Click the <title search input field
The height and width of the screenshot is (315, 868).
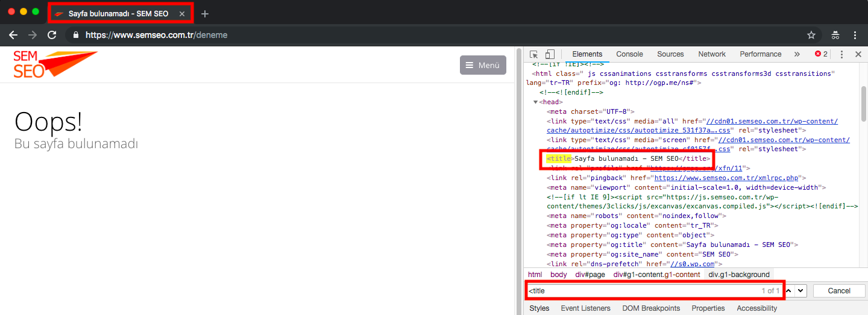coord(639,291)
